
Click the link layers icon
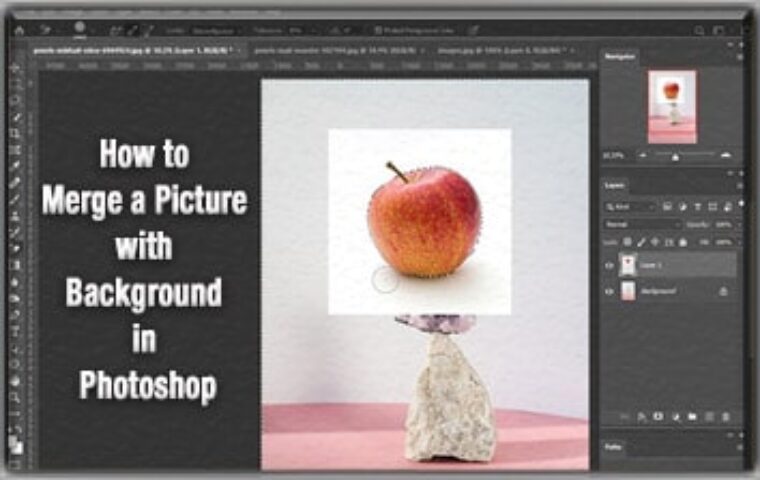626,416
